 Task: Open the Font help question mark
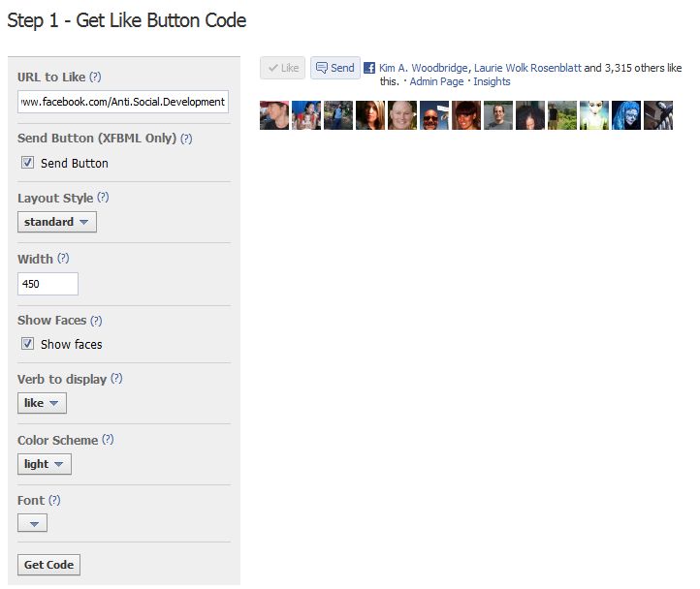pyautogui.click(x=54, y=500)
